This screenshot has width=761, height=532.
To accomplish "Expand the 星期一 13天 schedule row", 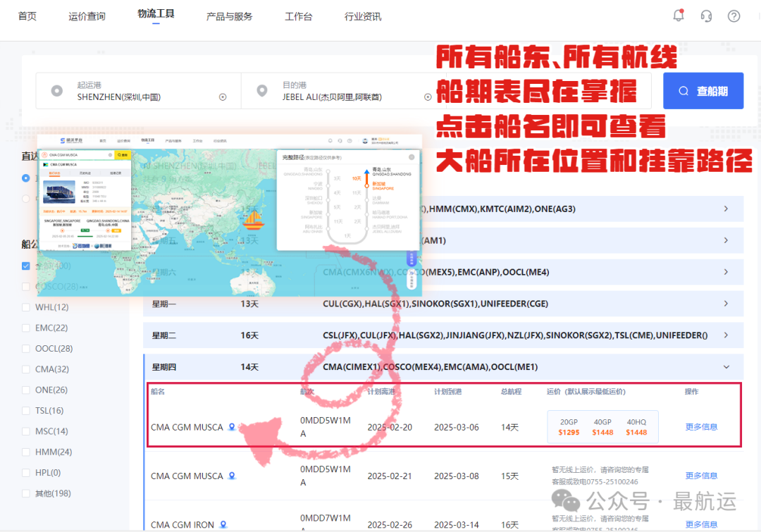I will (x=726, y=304).
